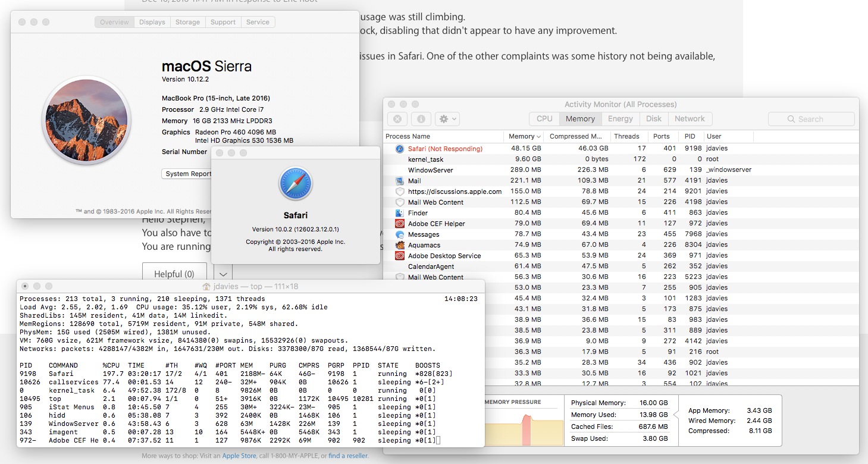Open the Storage tab in About This Mac
The height and width of the screenshot is (464, 868).
point(187,22)
